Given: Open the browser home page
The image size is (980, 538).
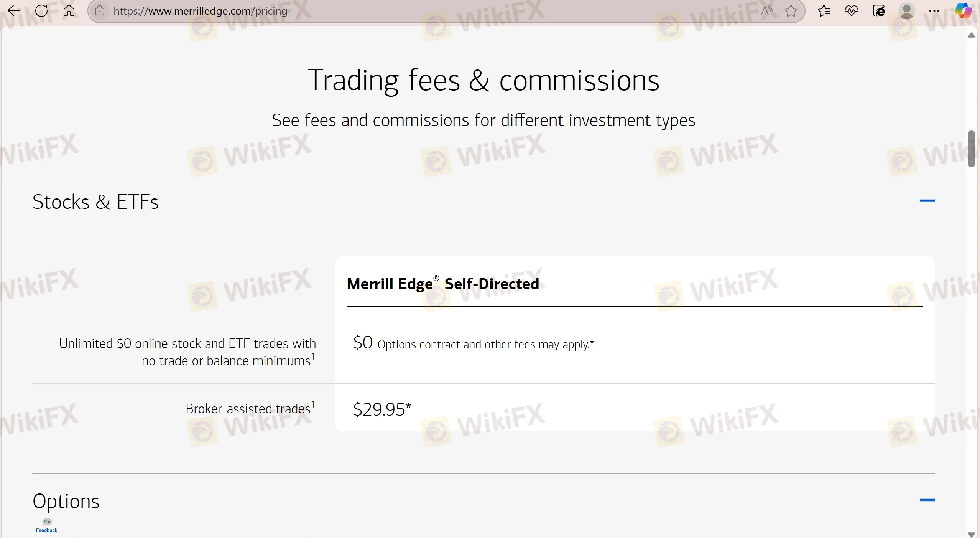Looking at the screenshot, I should (x=69, y=11).
